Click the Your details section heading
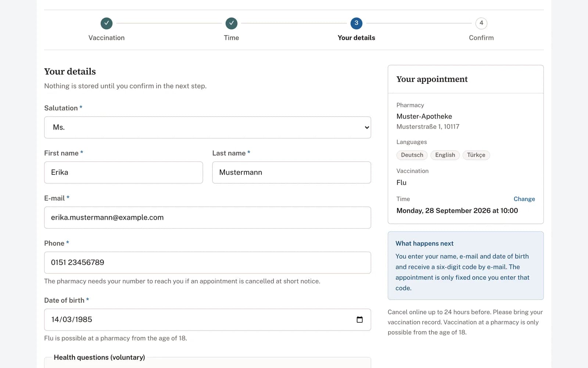 pyautogui.click(x=70, y=71)
